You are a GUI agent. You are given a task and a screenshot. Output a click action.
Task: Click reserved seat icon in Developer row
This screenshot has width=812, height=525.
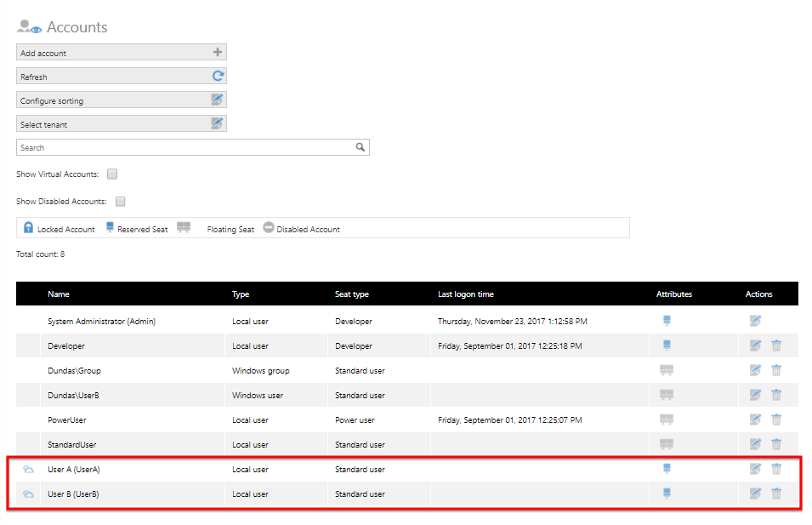pos(667,345)
